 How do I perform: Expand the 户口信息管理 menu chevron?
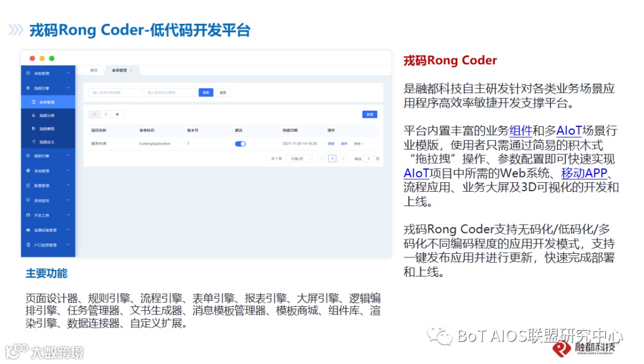point(68,245)
